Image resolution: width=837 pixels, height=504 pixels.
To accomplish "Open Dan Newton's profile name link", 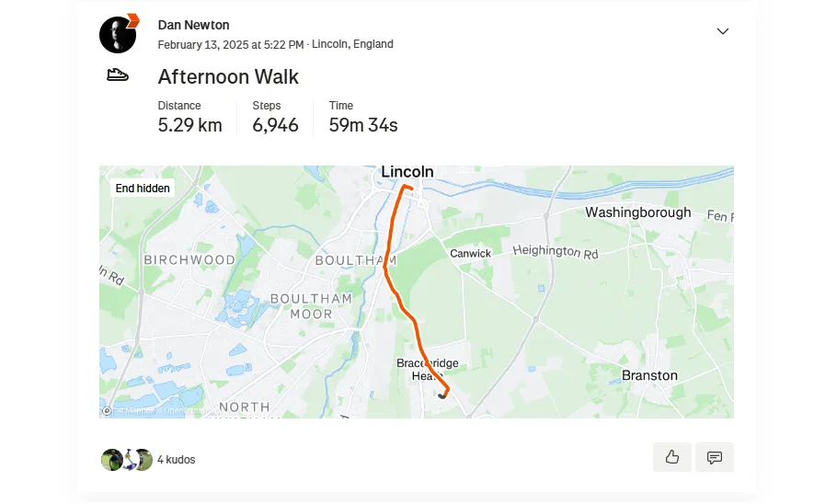I will (x=193, y=25).
